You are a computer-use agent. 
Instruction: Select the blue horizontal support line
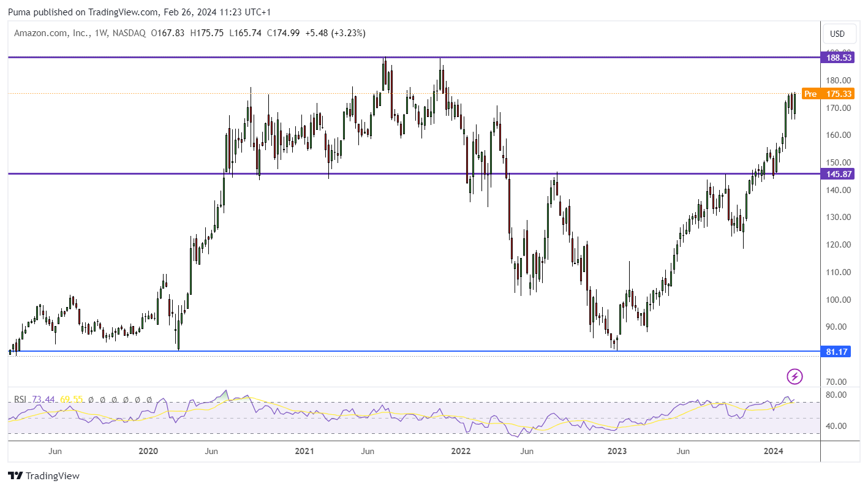tap(414, 352)
